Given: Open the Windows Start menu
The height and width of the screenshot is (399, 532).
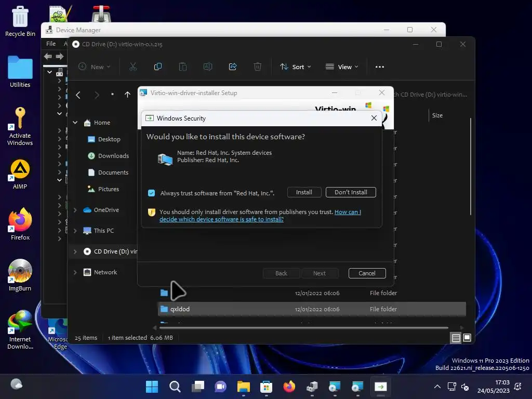Looking at the screenshot, I should [152, 387].
